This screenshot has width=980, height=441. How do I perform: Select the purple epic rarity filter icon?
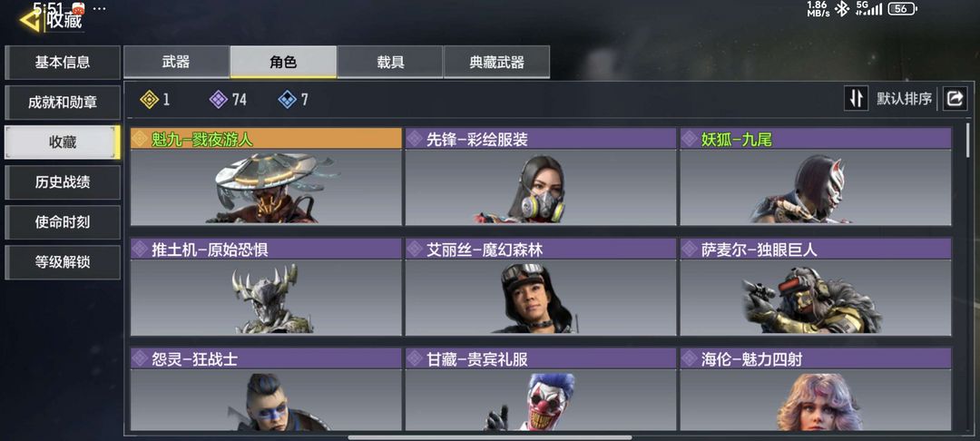[x=218, y=99]
